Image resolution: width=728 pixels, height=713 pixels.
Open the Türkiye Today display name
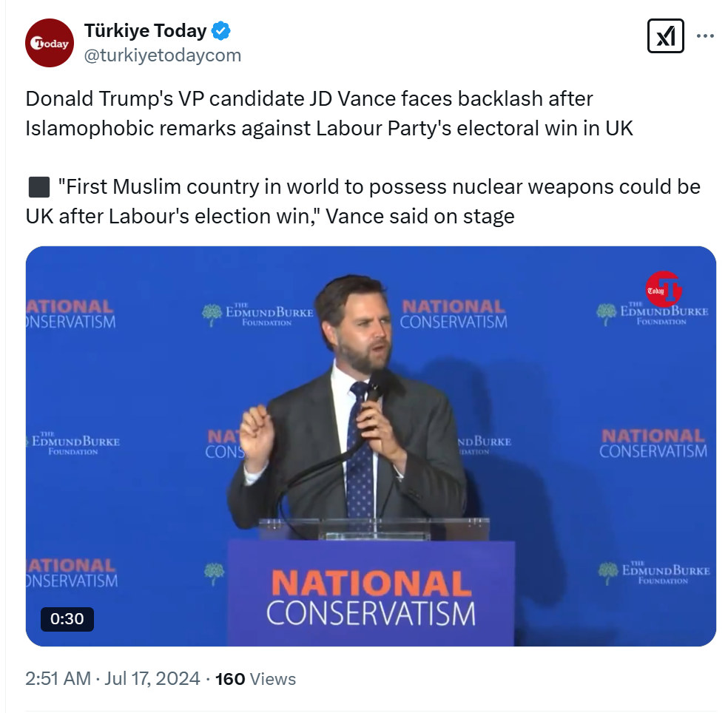[145, 30]
